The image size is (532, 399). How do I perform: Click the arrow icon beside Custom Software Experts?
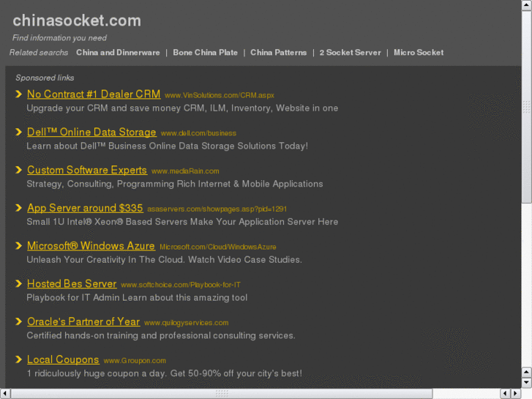[19, 170]
